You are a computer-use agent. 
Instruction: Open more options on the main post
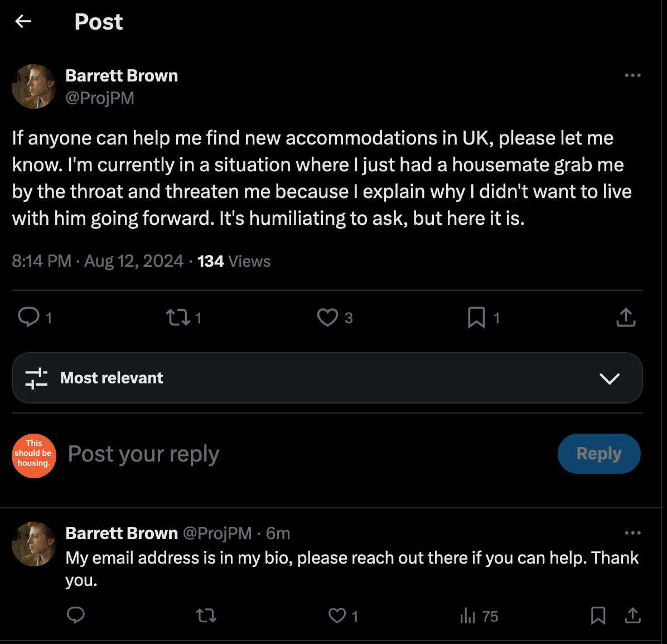(x=632, y=75)
